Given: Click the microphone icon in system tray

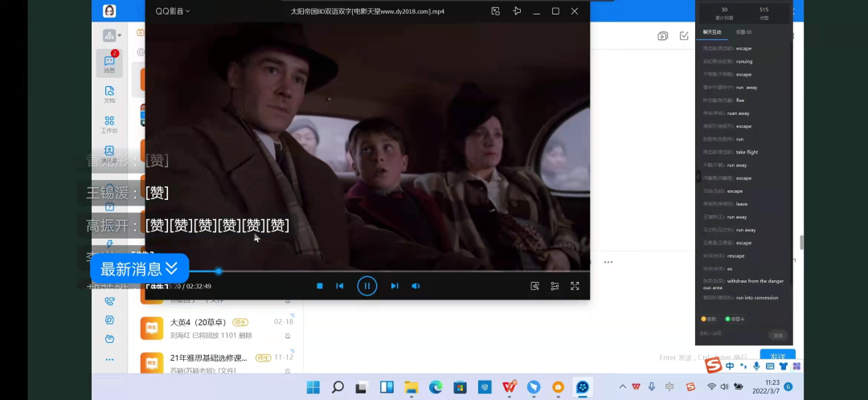Looking at the screenshot, I should [652, 386].
